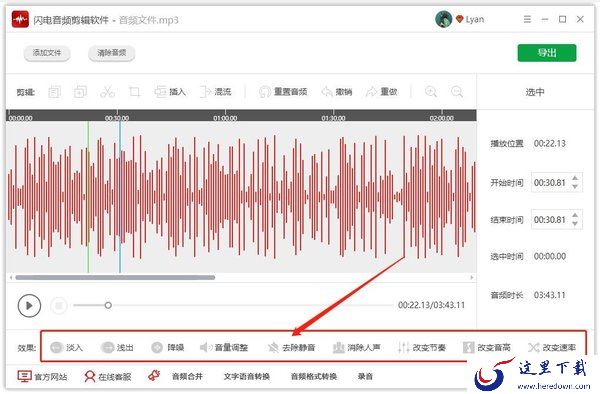Image resolution: width=600 pixels, height=394 pixels.
Task: Click the 清除音频 clear audio button
Action: 111,53
